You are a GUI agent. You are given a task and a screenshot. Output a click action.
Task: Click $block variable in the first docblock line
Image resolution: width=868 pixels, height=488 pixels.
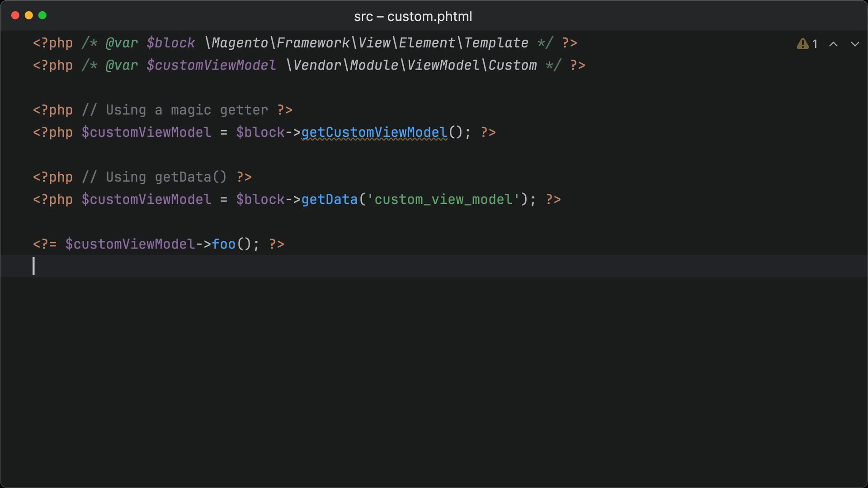click(x=171, y=43)
